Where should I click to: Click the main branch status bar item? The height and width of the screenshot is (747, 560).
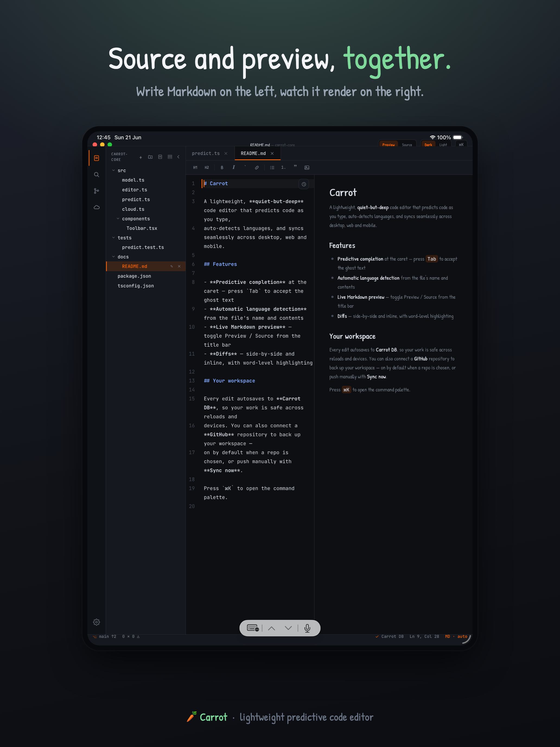[105, 637]
